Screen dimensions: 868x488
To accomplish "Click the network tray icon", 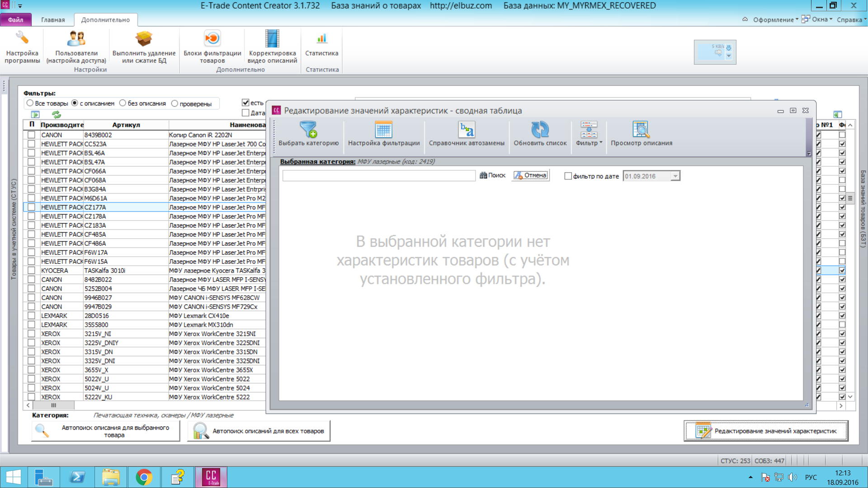I will pyautogui.click(x=778, y=477).
